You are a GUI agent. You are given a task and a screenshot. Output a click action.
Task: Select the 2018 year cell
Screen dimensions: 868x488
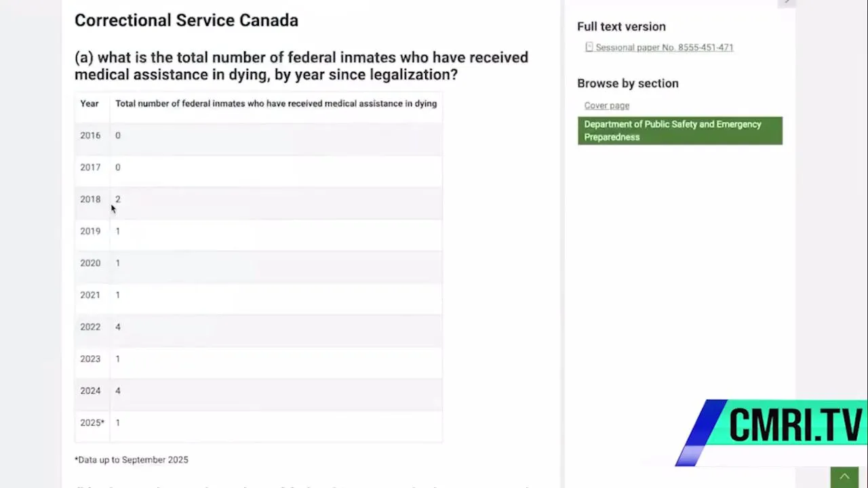(x=90, y=199)
